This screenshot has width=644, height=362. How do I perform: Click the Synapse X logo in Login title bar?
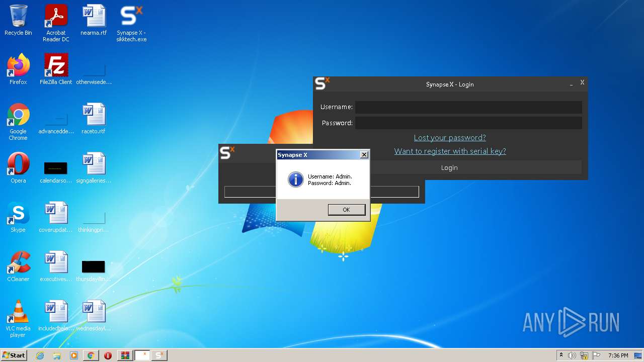point(322,83)
